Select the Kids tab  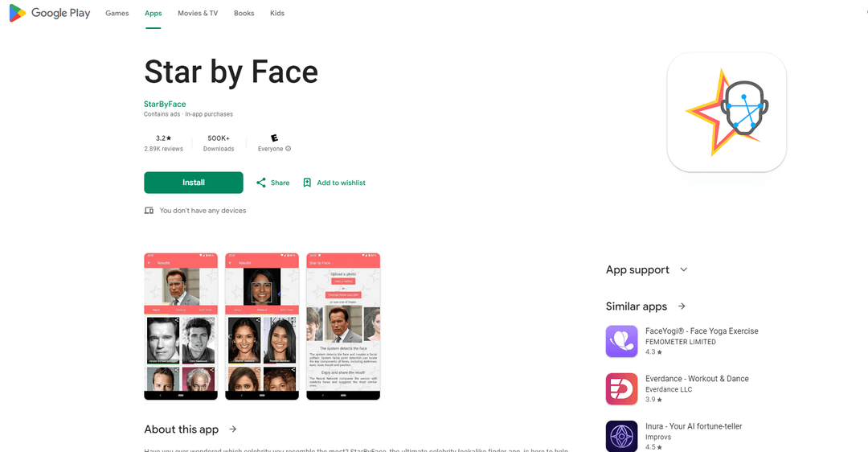coord(277,14)
